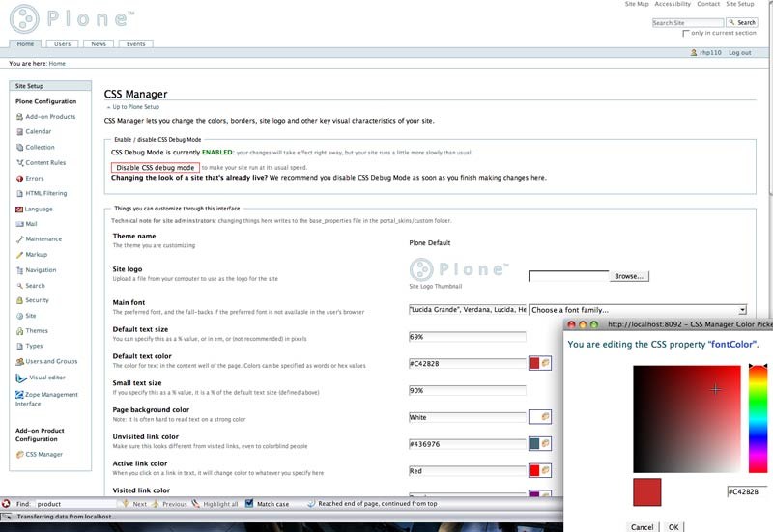Click the Users and Groups icon
The height and width of the screenshot is (532, 773).
point(19,361)
